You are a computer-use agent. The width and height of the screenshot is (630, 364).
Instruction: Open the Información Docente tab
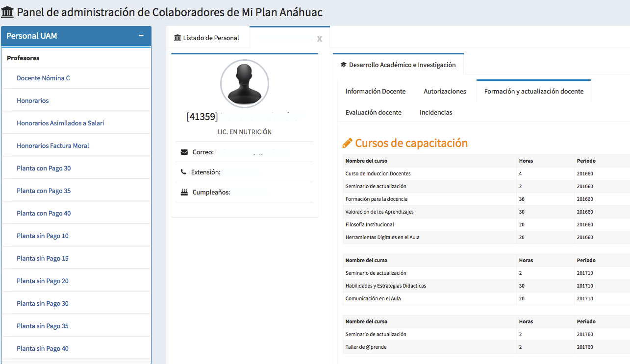(376, 91)
